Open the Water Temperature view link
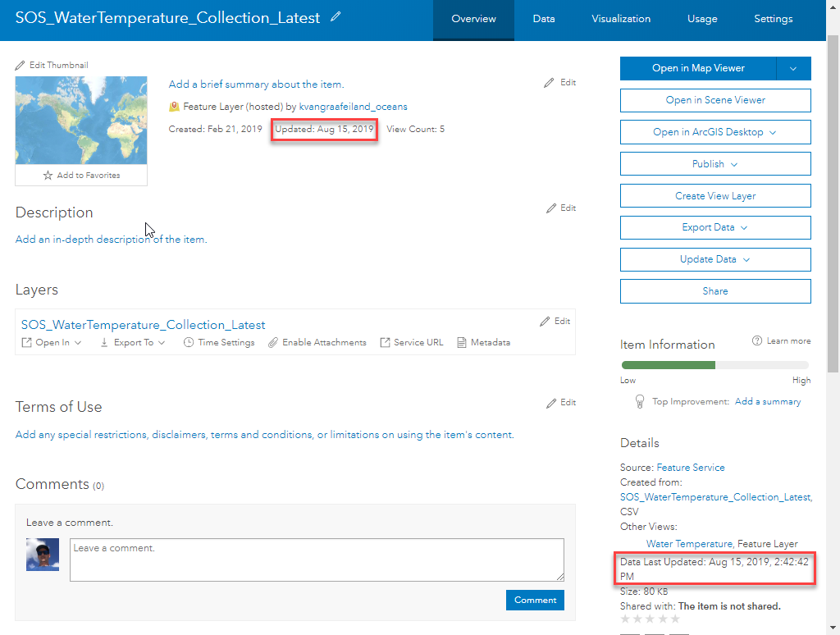The height and width of the screenshot is (635, 840). coord(689,544)
